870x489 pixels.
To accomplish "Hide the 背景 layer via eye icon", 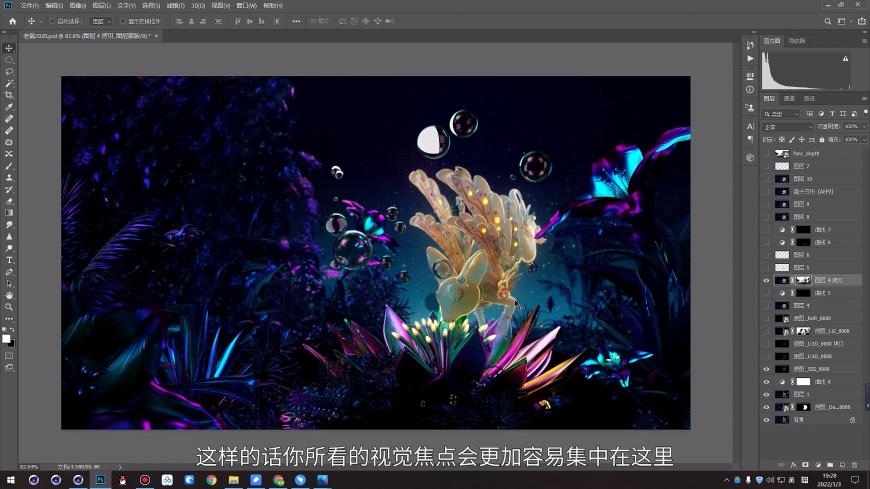I will click(767, 420).
